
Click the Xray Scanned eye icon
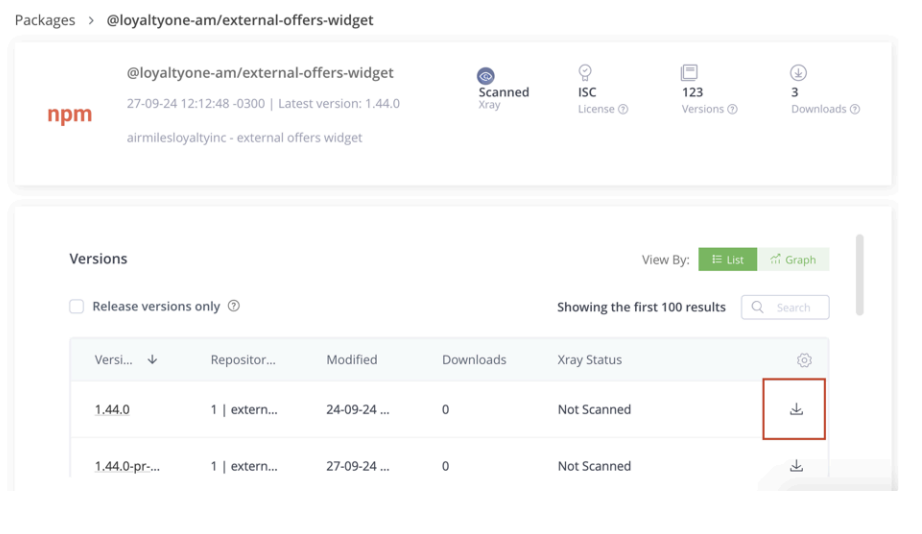486,76
